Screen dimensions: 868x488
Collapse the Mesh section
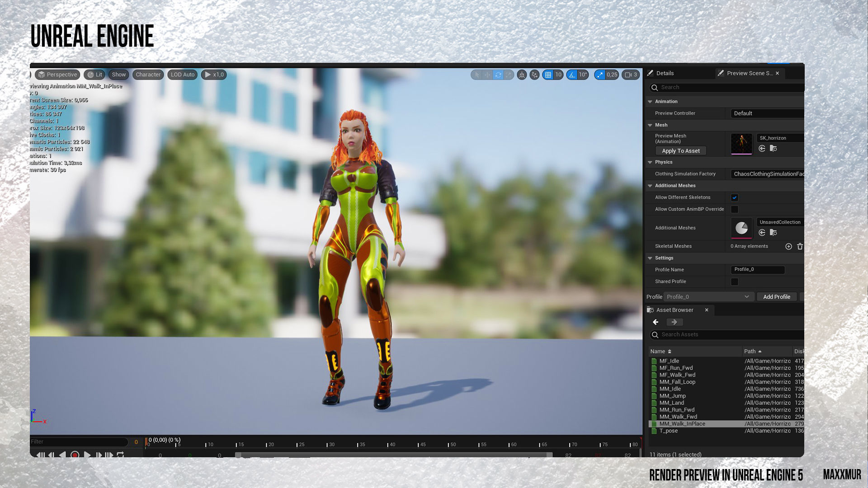click(650, 125)
